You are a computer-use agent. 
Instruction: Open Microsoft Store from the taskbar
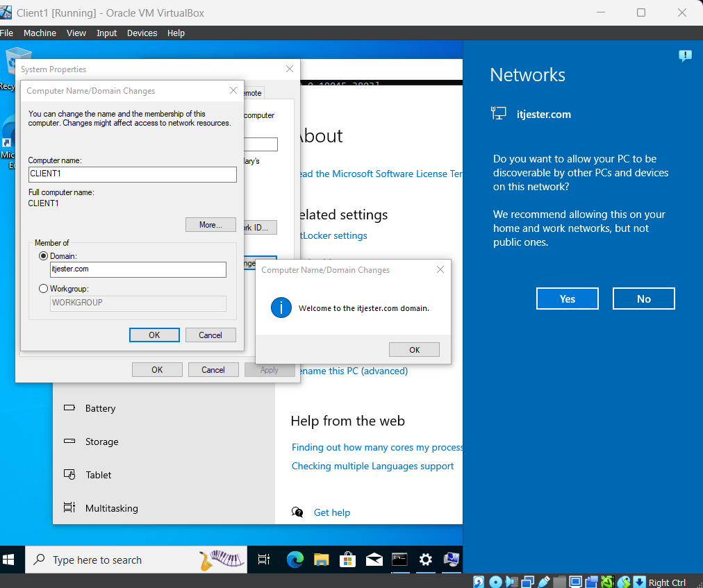pyautogui.click(x=347, y=560)
